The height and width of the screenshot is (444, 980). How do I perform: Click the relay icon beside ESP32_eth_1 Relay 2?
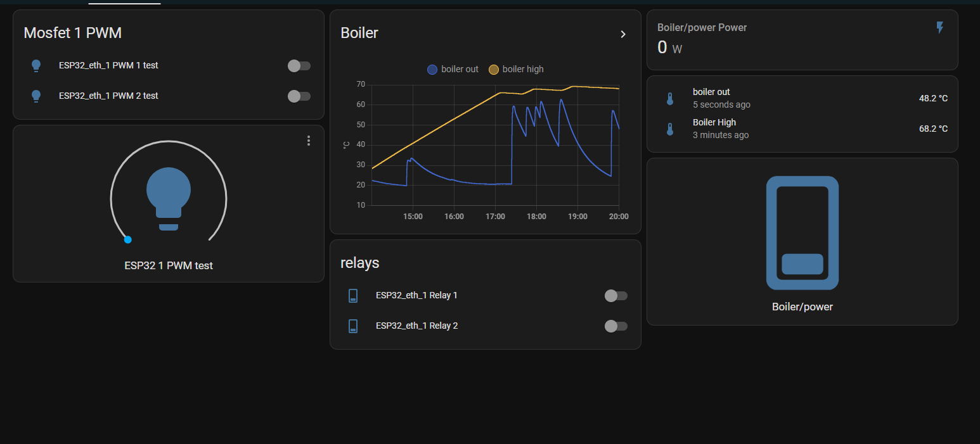point(353,326)
